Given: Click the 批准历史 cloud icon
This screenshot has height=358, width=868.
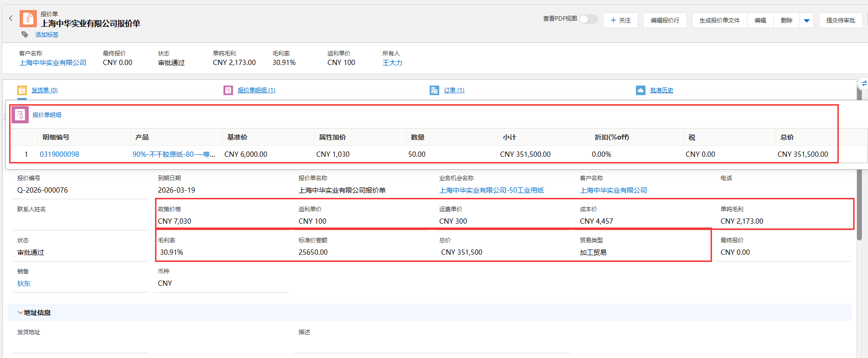Looking at the screenshot, I should point(641,90).
